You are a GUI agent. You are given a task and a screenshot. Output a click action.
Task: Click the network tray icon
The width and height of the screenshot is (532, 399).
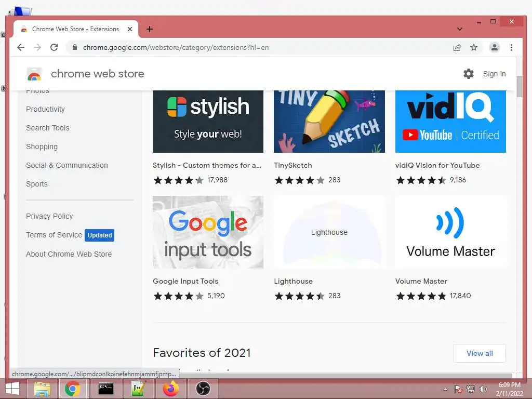coord(471,389)
